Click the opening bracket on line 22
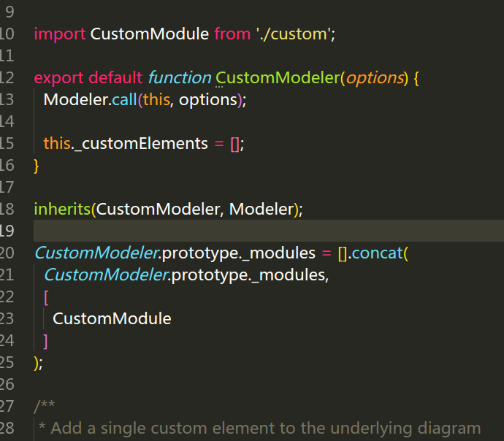Screen dimensions: 504x441 tap(46, 297)
